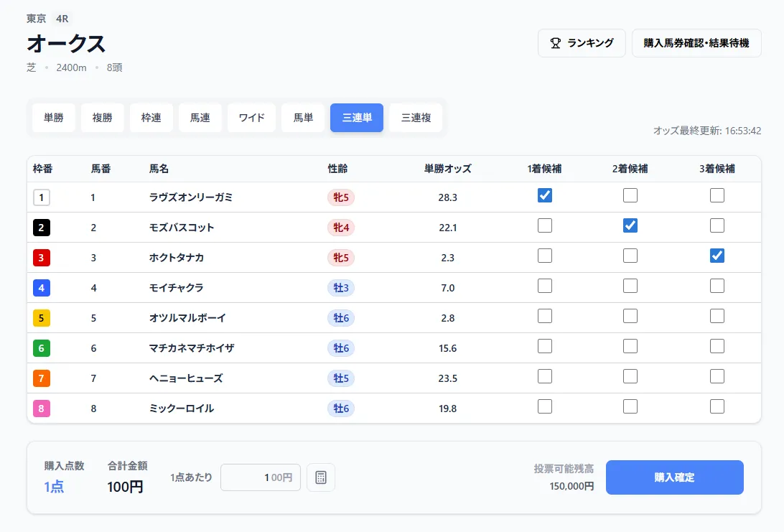This screenshot has height=532, width=784.
Task: Click the calculator icon beside the amount field
Action: click(x=320, y=477)
